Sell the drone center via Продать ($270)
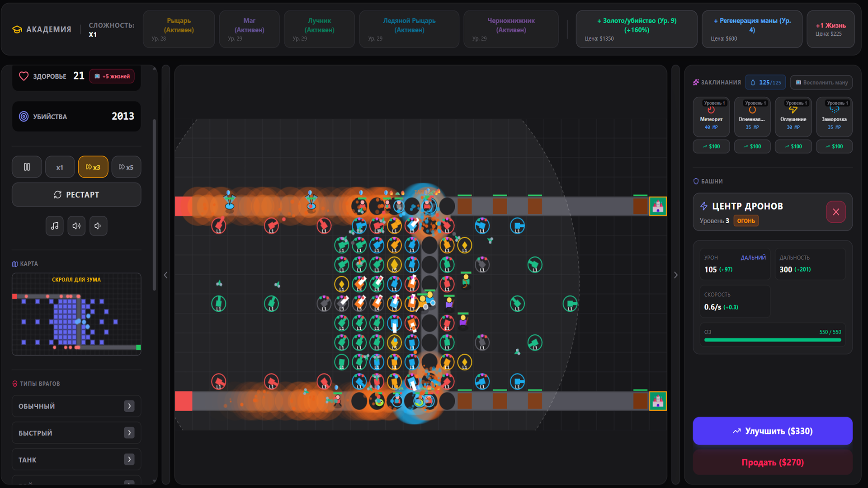The width and height of the screenshot is (868, 488). pyautogui.click(x=773, y=462)
